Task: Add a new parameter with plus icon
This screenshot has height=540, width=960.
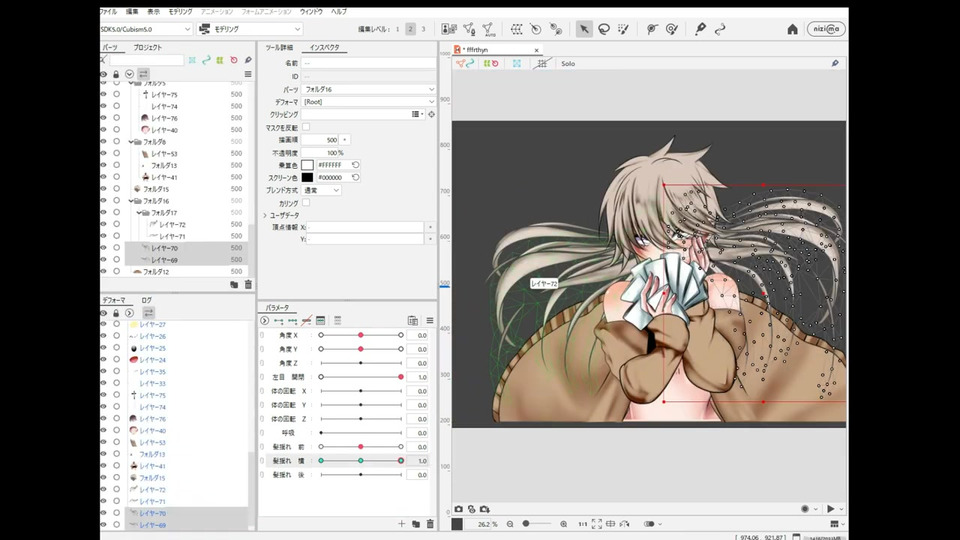Action: tap(402, 523)
